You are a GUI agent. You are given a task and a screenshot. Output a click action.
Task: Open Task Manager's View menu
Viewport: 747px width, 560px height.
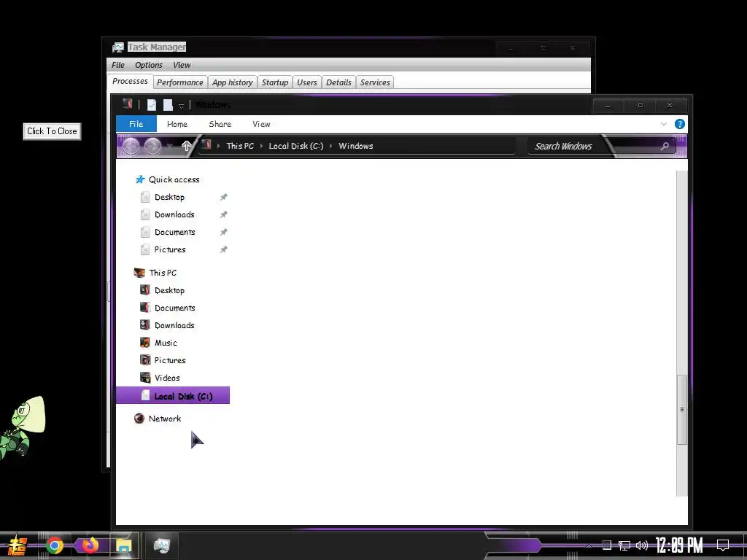pos(182,65)
